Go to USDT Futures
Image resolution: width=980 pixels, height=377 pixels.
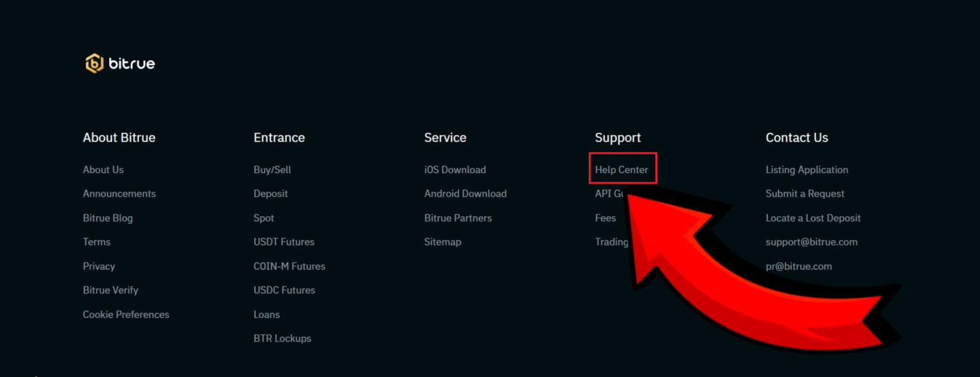pos(284,242)
